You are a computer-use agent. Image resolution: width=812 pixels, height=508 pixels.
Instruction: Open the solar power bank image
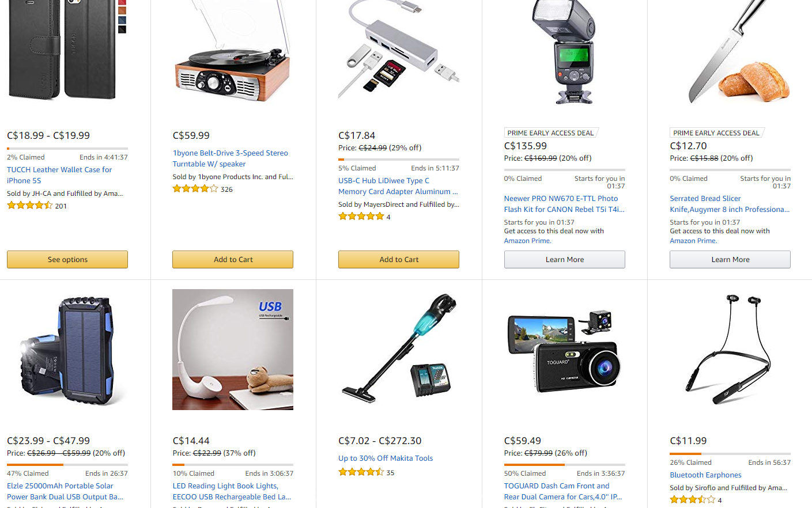tap(67, 350)
